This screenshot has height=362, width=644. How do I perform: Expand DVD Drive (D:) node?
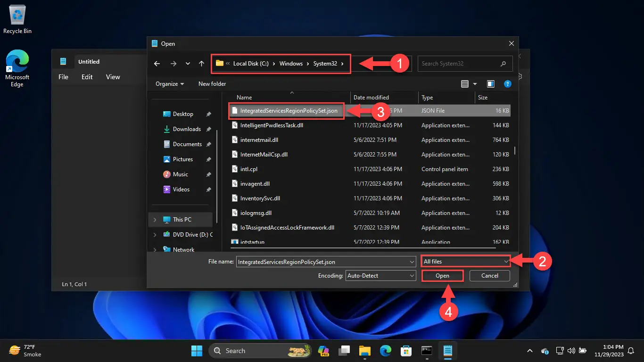(155, 235)
